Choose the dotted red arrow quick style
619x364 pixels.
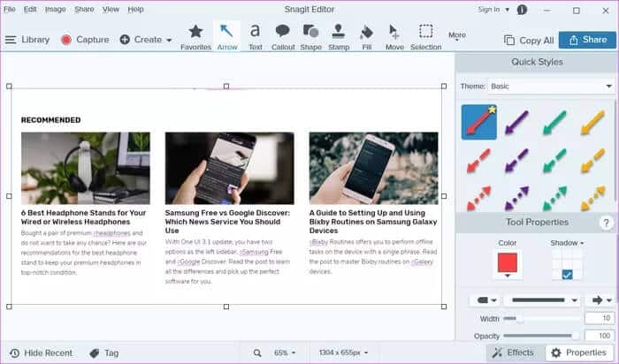[478, 199]
